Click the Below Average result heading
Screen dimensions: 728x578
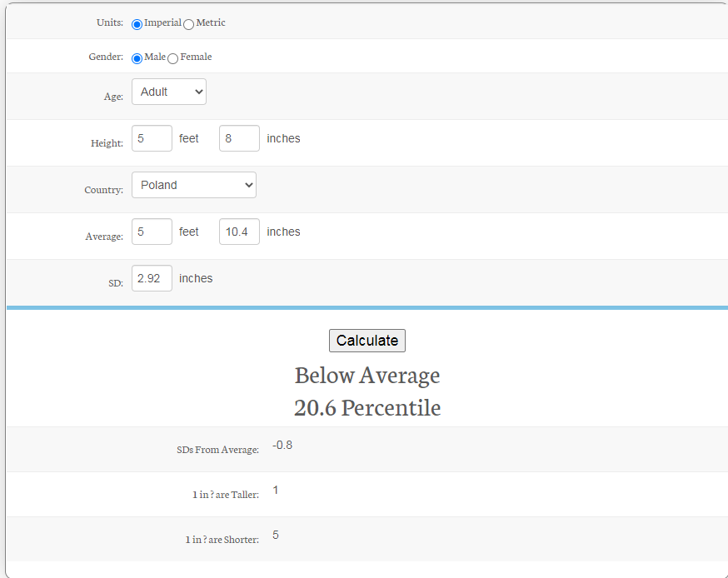click(366, 376)
